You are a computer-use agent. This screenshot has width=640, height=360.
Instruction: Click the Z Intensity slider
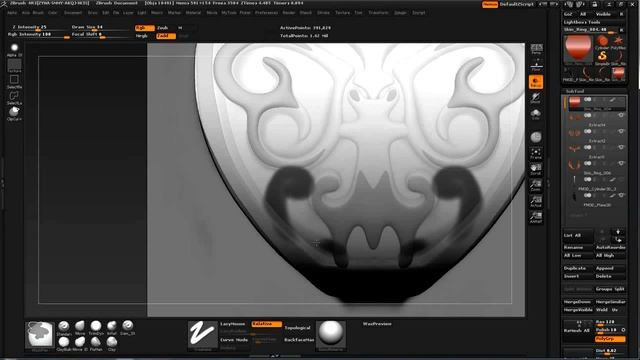37,28
